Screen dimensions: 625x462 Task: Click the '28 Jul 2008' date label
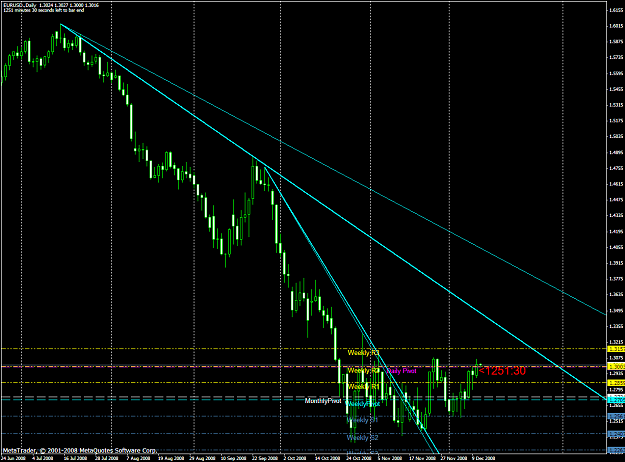(x=106, y=458)
